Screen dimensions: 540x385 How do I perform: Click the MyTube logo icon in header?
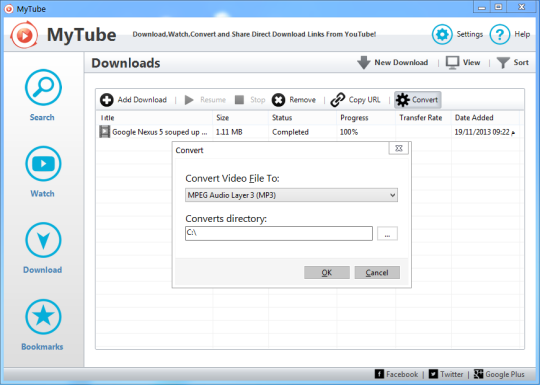(x=24, y=34)
